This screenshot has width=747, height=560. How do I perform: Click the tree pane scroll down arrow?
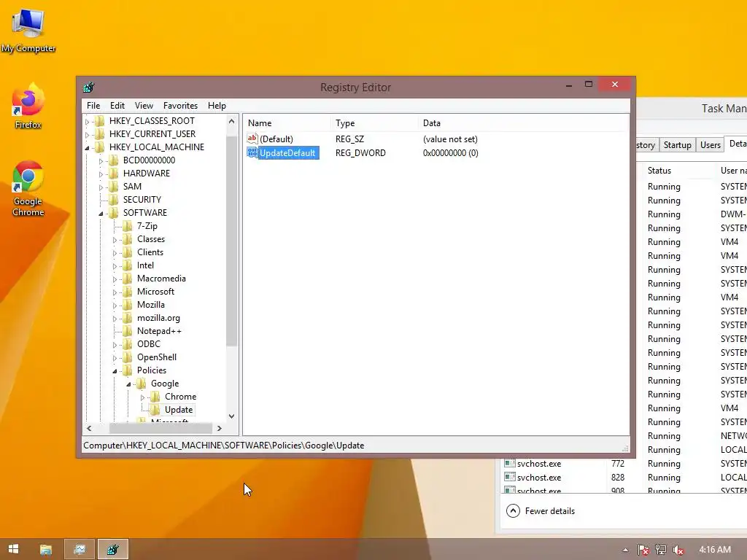[x=231, y=416]
